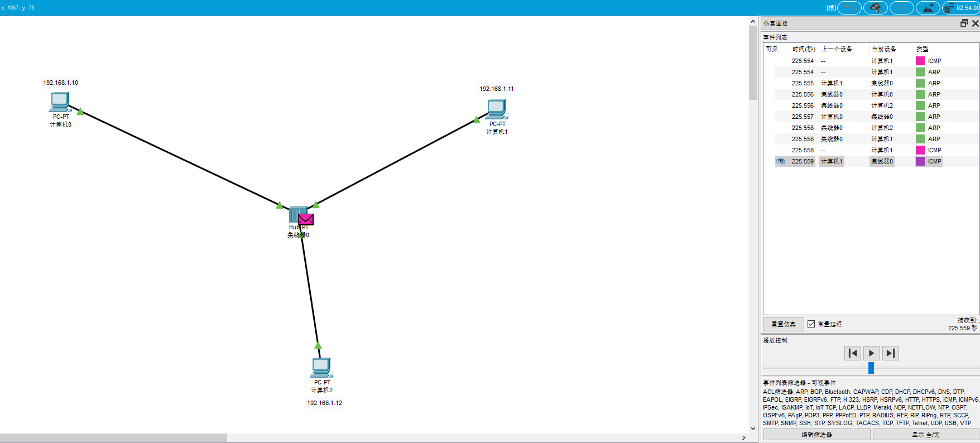Click the 上一个设备 column header

[x=837, y=49]
